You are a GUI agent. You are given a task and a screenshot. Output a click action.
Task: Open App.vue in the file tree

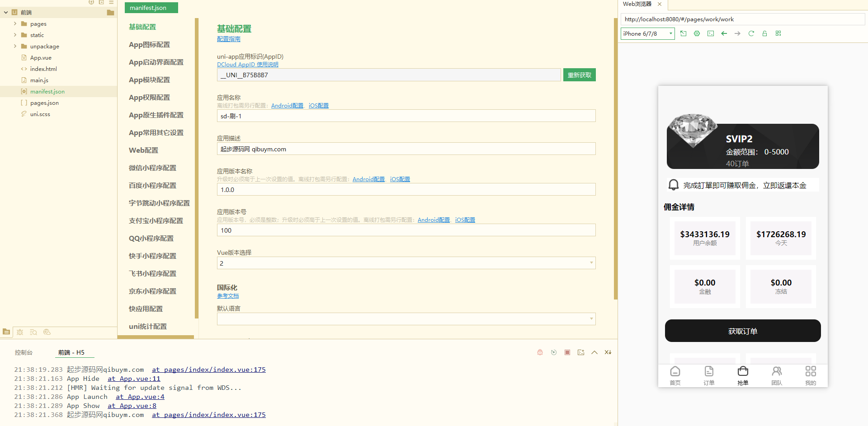coord(41,57)
